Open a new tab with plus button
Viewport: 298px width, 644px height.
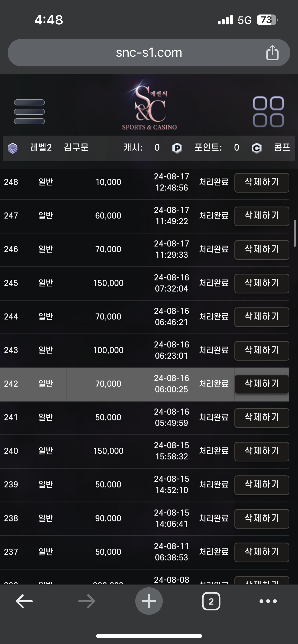(x=149, y=601)
